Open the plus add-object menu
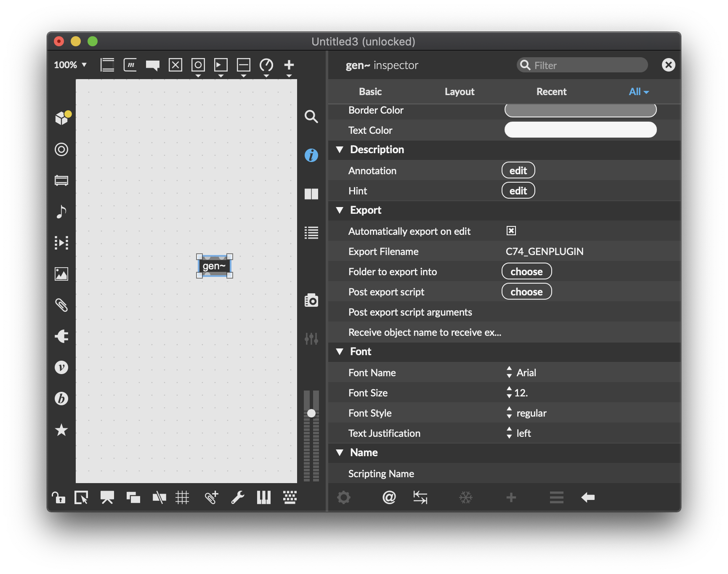The height and width of the screenshot is (574, 728). (x=289, y=65)
